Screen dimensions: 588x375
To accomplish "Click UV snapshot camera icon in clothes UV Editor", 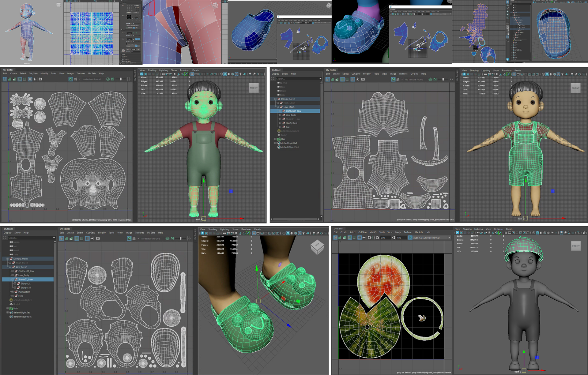I will [363, 79].
